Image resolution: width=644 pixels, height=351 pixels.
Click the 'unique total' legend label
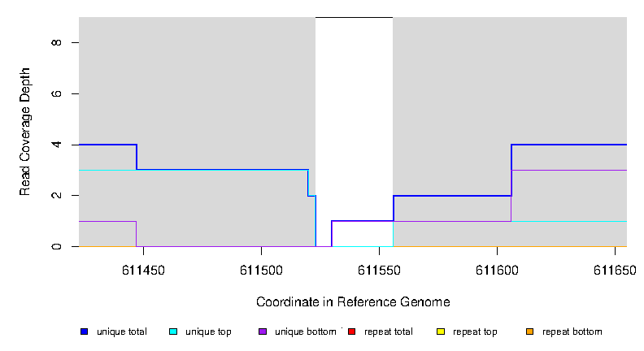coord(122,331)
